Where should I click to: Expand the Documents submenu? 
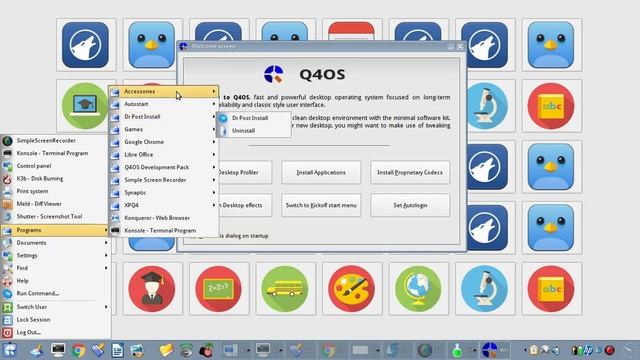coord(55,243)
